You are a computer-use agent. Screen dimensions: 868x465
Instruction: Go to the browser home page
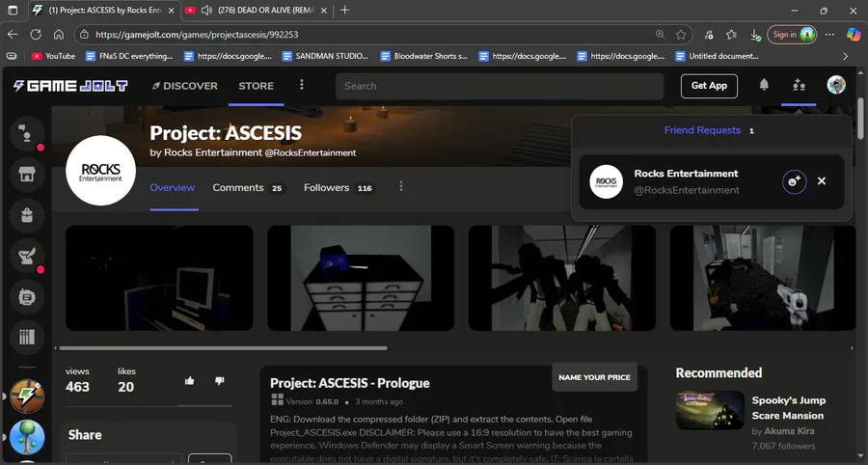coord(59,35)
